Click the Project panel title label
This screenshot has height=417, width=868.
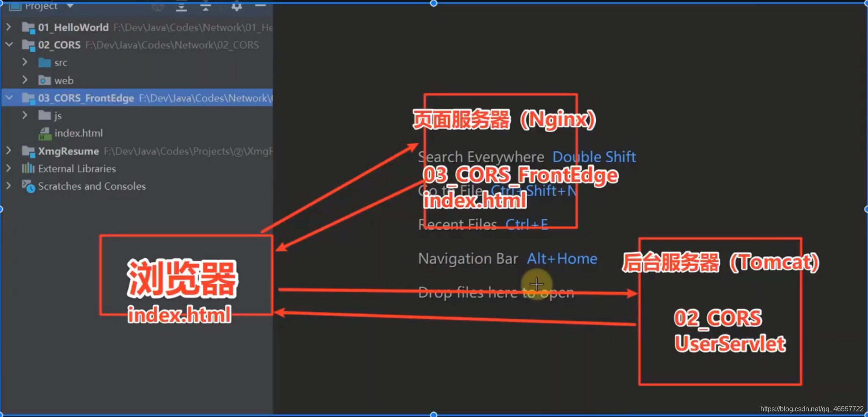[41, 6]
